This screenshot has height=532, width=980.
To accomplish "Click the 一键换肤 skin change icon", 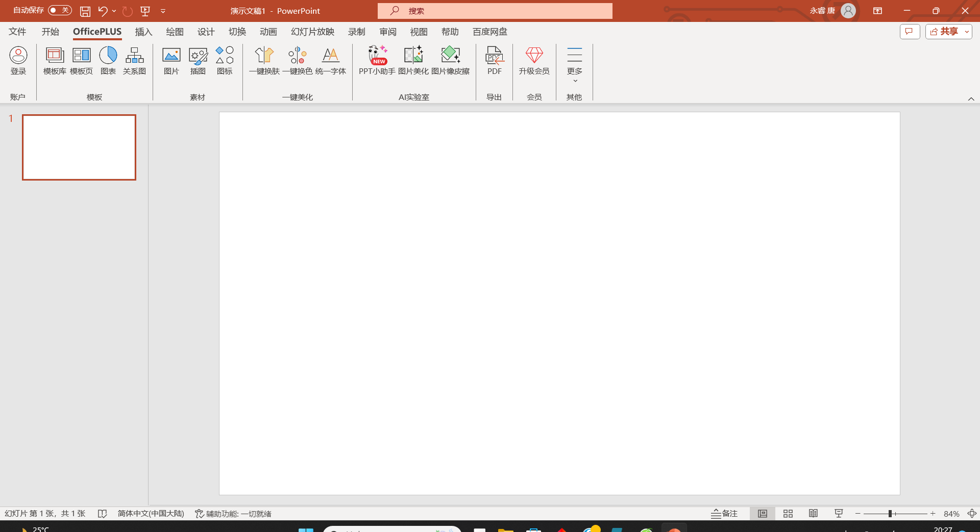I will point(264,61).
